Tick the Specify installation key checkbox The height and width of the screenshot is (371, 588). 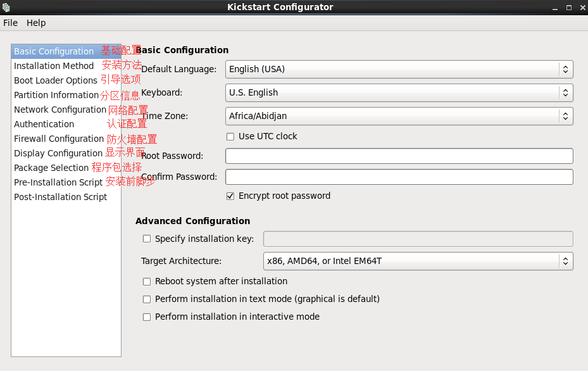point(147,239)
